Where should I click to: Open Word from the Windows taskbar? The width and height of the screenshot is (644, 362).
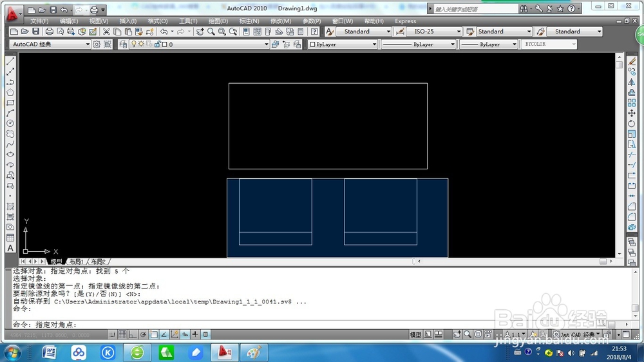[50, 352]
